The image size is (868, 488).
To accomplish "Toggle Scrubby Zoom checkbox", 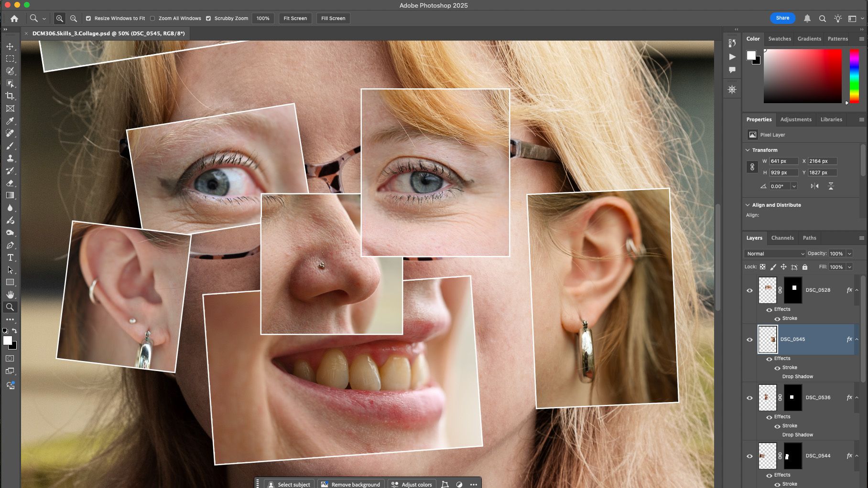I will click(x=208, y=18).
